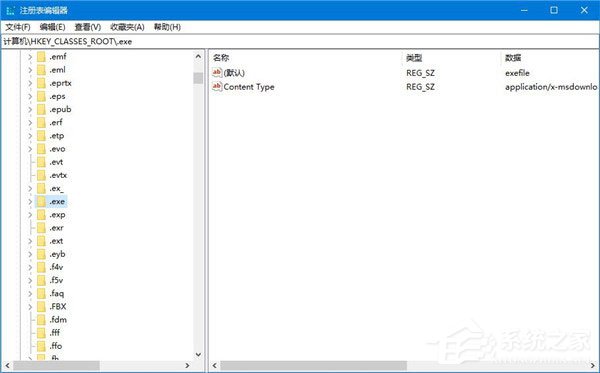Expand the .ex_ key
The width and height of the screenshot is (600, 373).
30,189
